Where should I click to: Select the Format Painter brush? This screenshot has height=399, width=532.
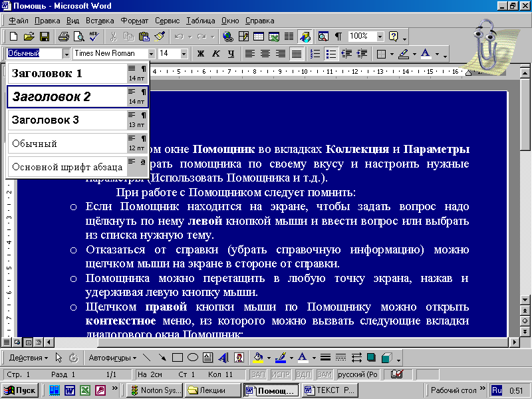(x=160, y=37)
